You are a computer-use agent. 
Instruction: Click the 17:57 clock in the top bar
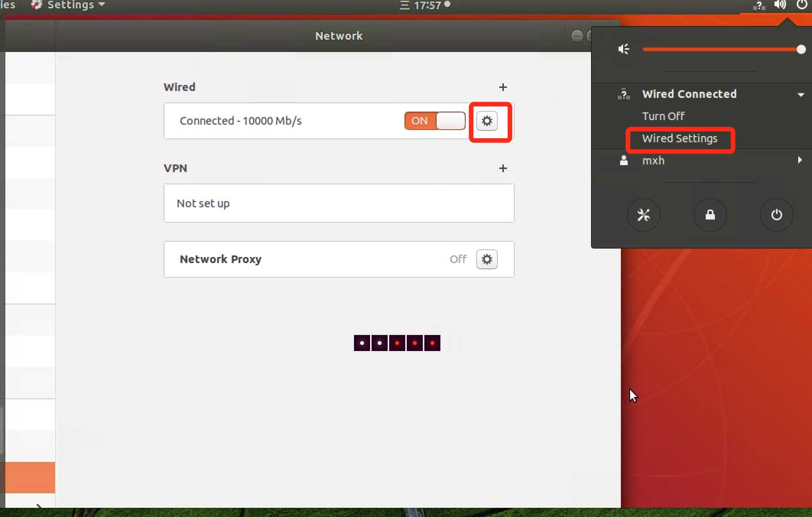click(427, 5)
